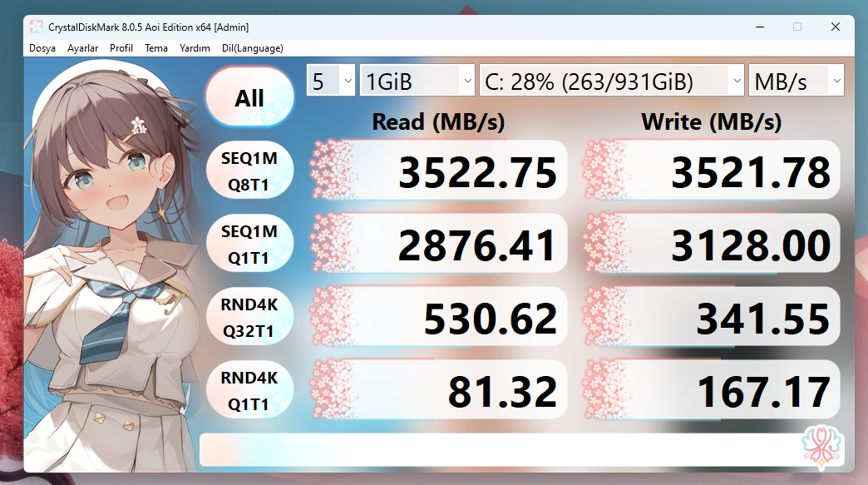The height and width of the screenshot is (485, 868).
Task: Start the RND4K Q1T1 test
Action: click(249, 390)
